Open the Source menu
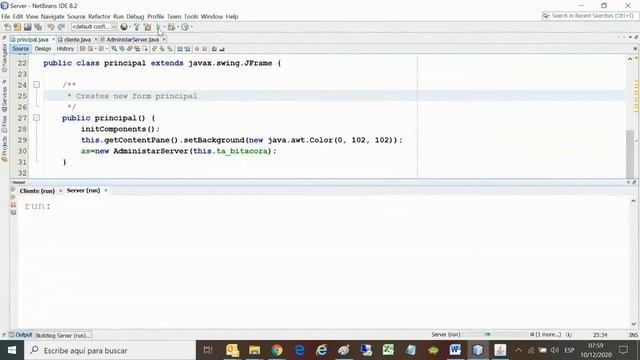This screenshot has width=640, height=360. pyautogui.click(x=76, y=17)
